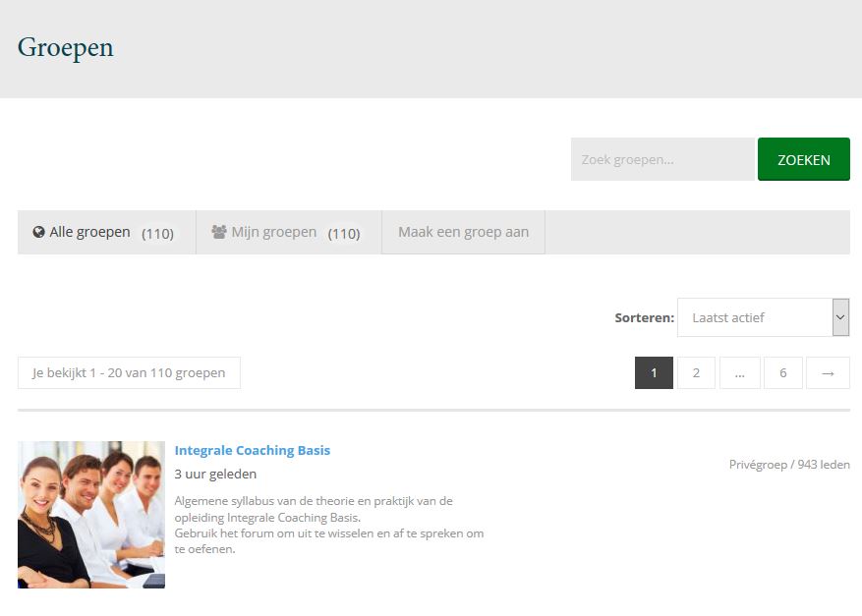Jump to page 2 of groups
This screenshot has height=616, width=862.
click(696, 373)
